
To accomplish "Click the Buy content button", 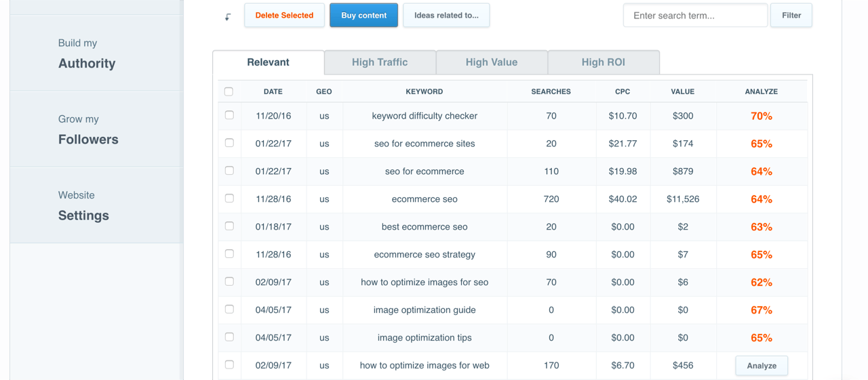I will 363,15.
